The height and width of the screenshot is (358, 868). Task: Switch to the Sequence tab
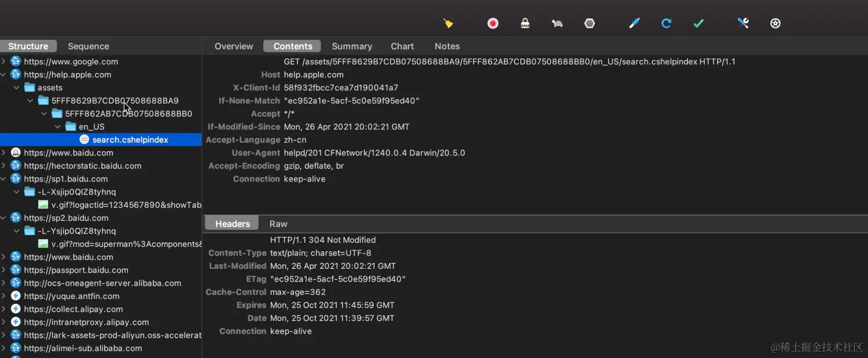(x=88, y=46)
